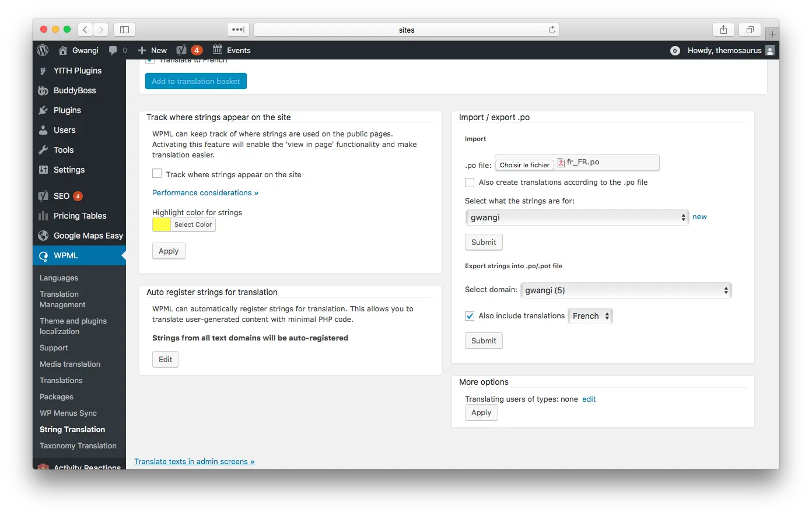Image resolution: width=812 pixels, height=516 pixels.
Task: Open Settings icon in sidebar
Action: tap(43, 170)
